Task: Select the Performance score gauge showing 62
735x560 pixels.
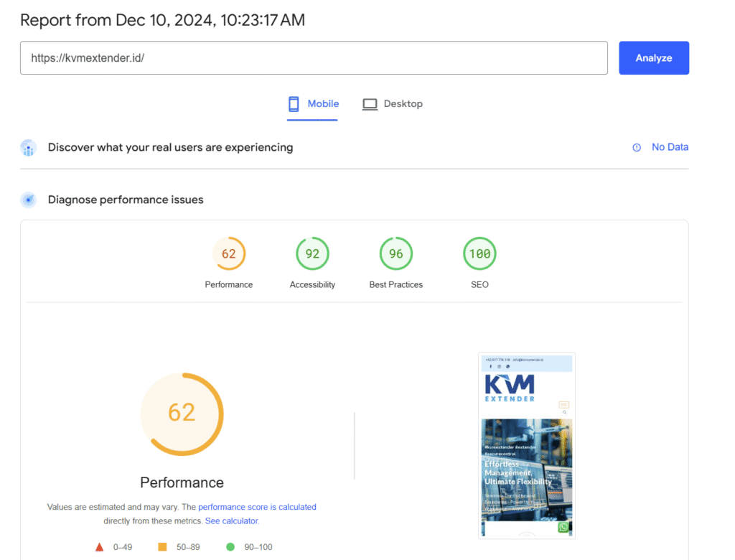Action: [x=229, y=253]
